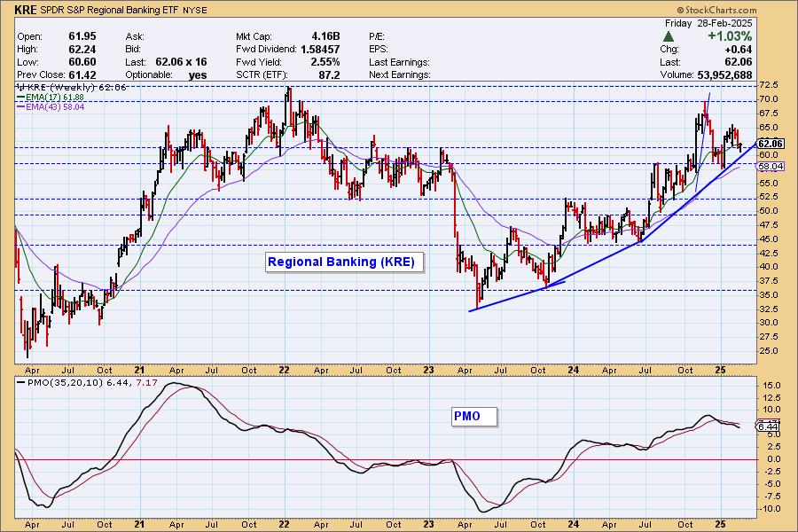Select the 25.0 price axis label

[x=768, y=351]
